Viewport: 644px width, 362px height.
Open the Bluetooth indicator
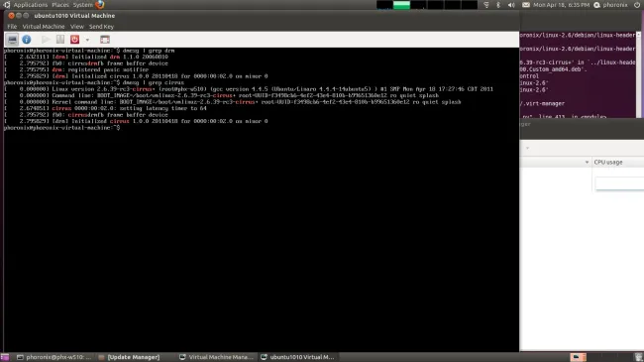498,5
